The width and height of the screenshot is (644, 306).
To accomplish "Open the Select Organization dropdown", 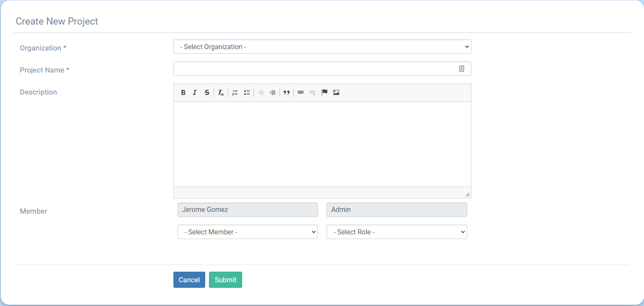I will point(322,47).
